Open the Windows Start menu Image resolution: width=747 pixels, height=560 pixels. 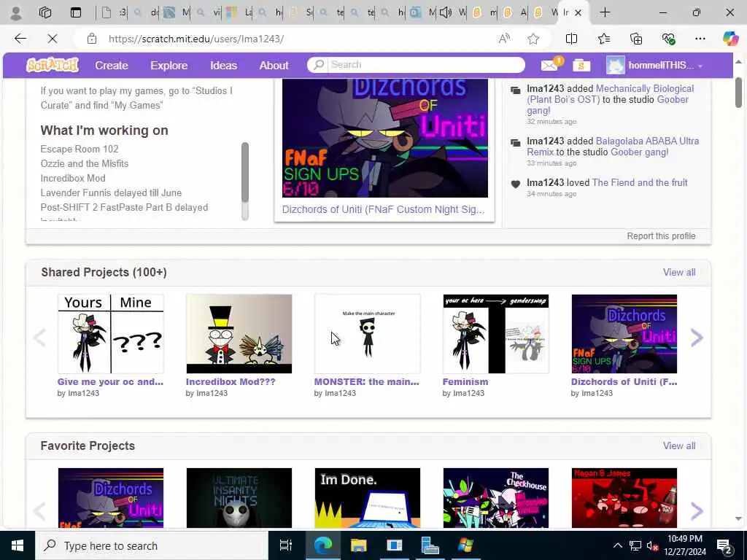[18, 545]
